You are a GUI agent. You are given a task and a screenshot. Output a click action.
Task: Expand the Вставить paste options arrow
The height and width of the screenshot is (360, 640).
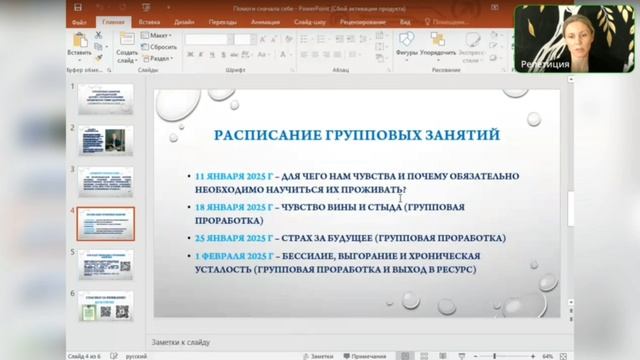(x=80, y=60)
